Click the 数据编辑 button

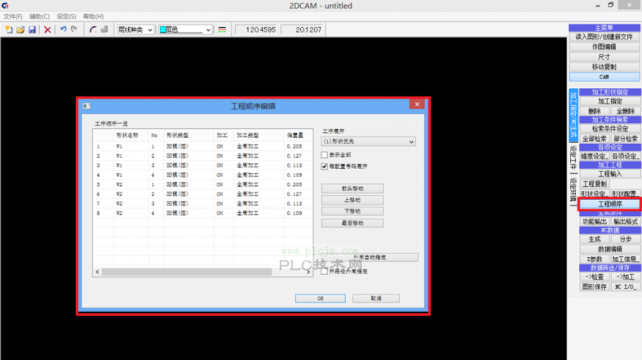[610, 249]
